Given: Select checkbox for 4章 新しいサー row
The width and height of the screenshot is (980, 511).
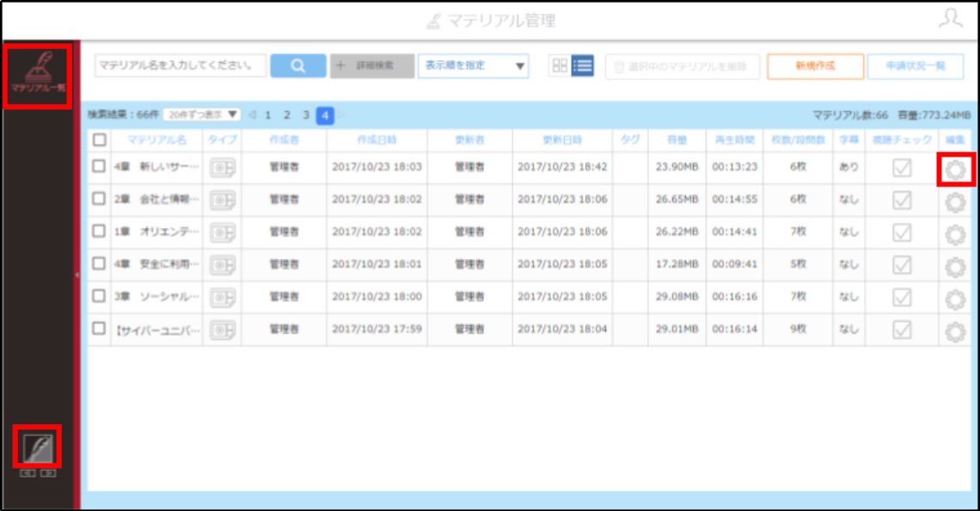Looking at the screenshot, I should 99,166.
